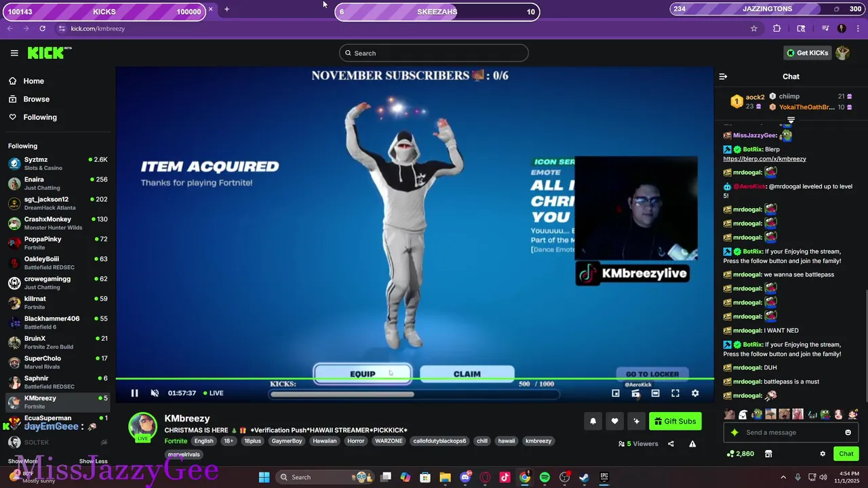Screen dimensions: 868x488
Task: Click Show More under following list
Action: click(22, 461)
